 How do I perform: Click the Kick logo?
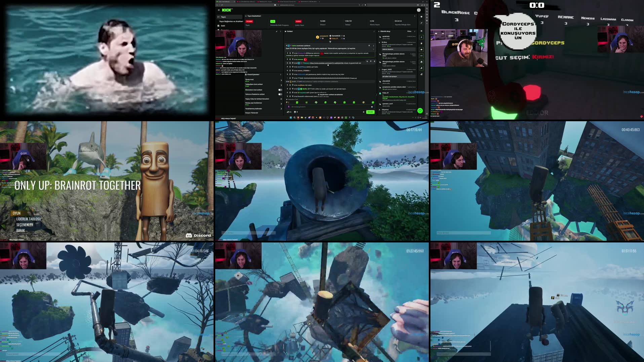(226, 10)
